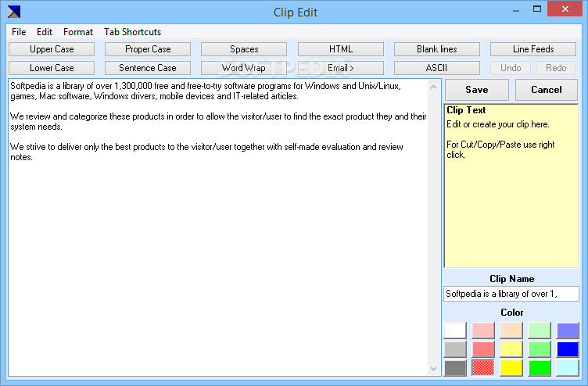Pick the medium green color swatch

(540, 349)
